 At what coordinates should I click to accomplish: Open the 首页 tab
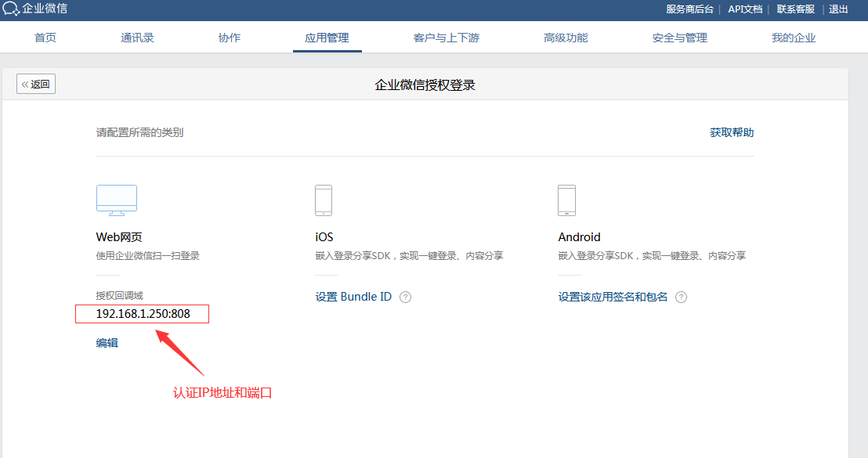click(x=45, y=38)
